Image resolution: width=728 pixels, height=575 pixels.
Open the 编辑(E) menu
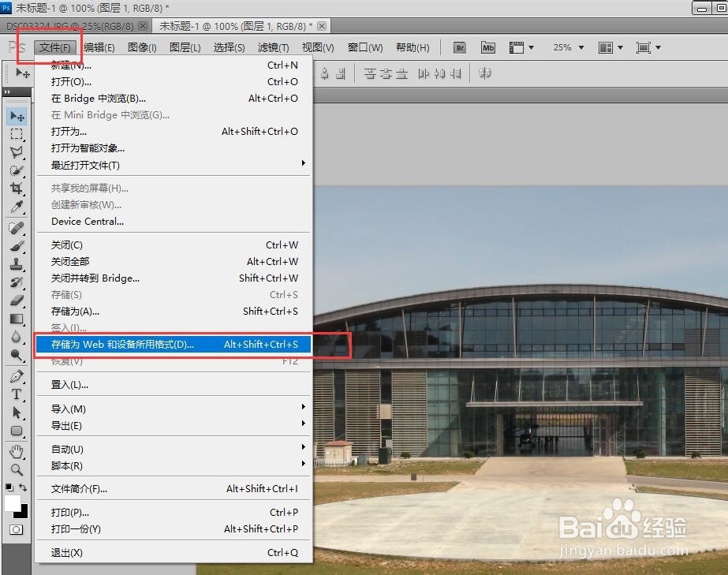point(99,47)
